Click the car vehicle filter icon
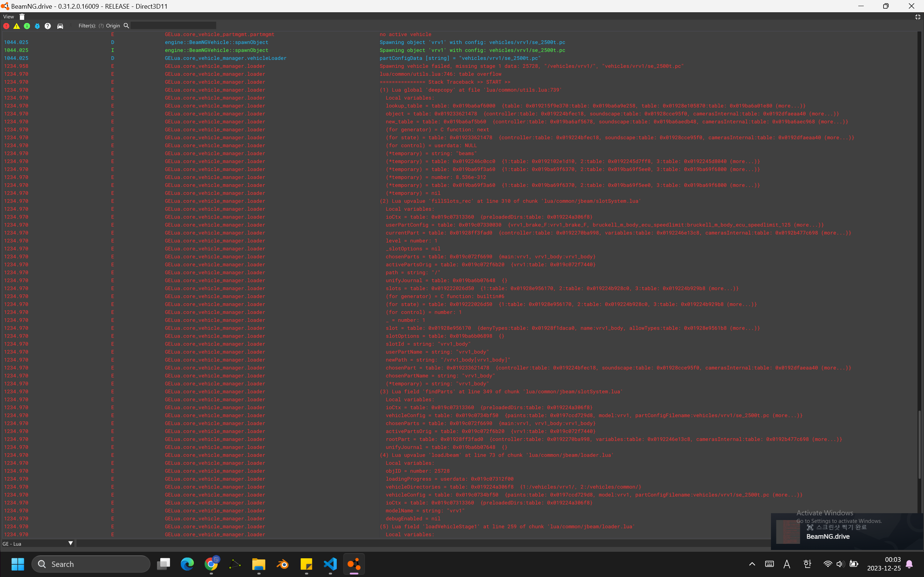924x577 pixels. click(60, 26)
